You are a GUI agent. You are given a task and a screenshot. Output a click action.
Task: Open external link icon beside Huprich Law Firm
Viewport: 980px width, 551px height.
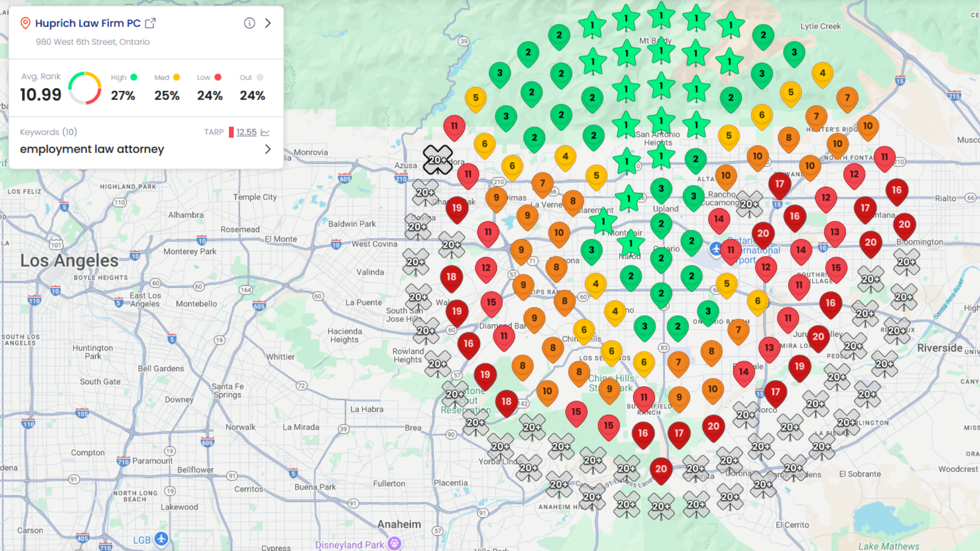click(150, 23)
